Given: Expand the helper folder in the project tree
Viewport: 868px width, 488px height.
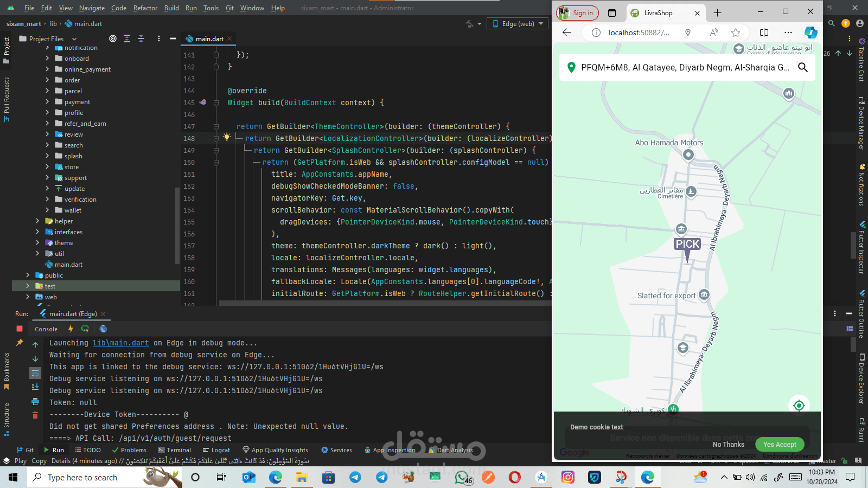Looking at the screenshot, I should tap(37, 221).
